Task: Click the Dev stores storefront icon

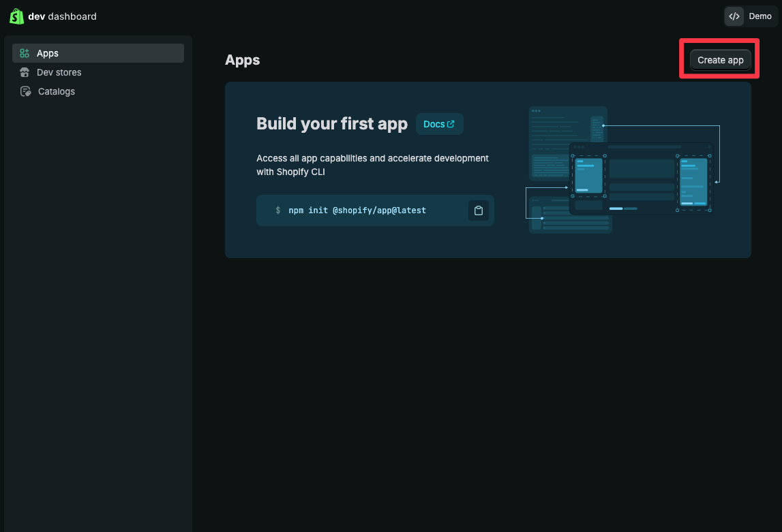Action: [25, 72]
